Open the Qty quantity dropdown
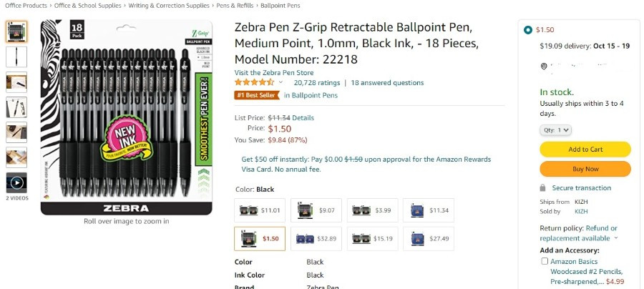The width and height of the screenshot is (644, 289). pyautogui.click(x=556, y=130)
